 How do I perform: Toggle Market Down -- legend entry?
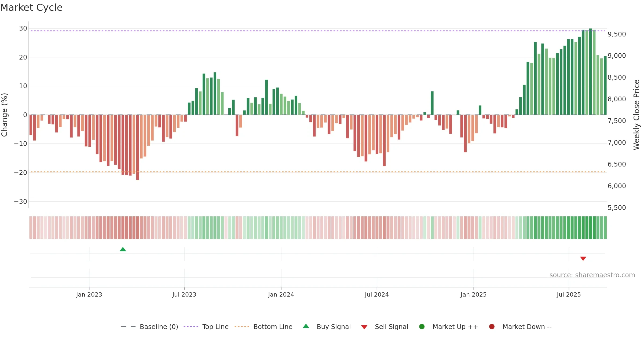520,327
